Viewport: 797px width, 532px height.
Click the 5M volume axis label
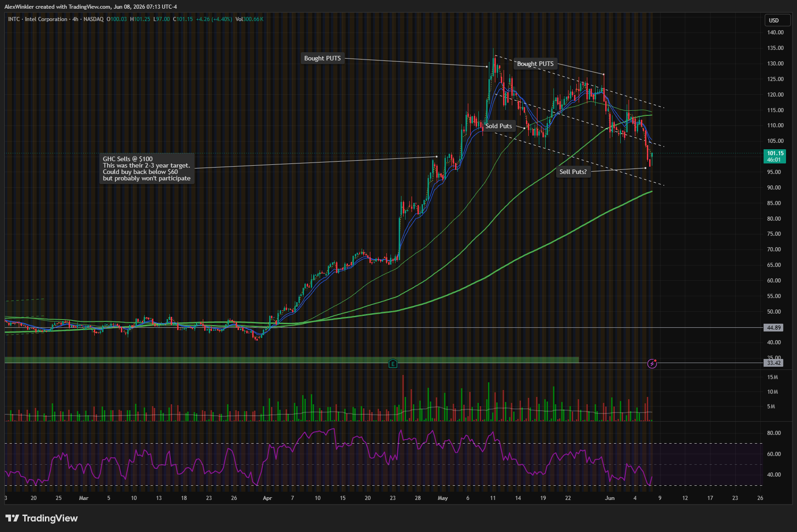click(771, 407)
